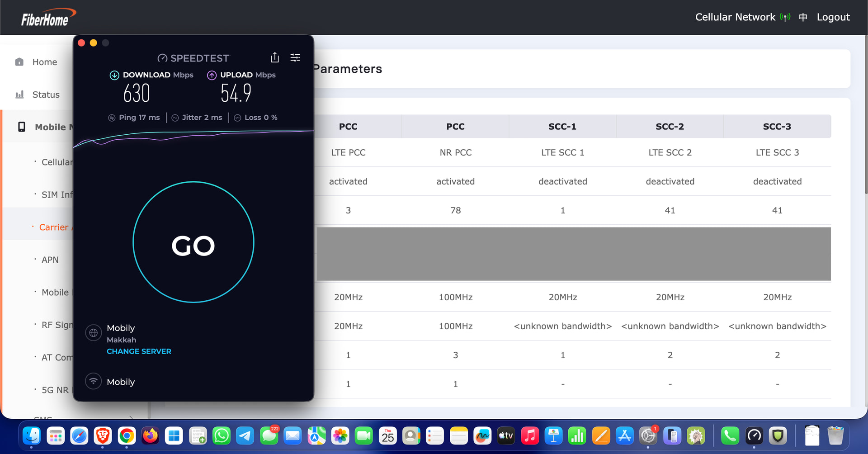This screenshot has height=454, width=868.
Task: Open Brave browser from the dock
Action: click(103, 436)
